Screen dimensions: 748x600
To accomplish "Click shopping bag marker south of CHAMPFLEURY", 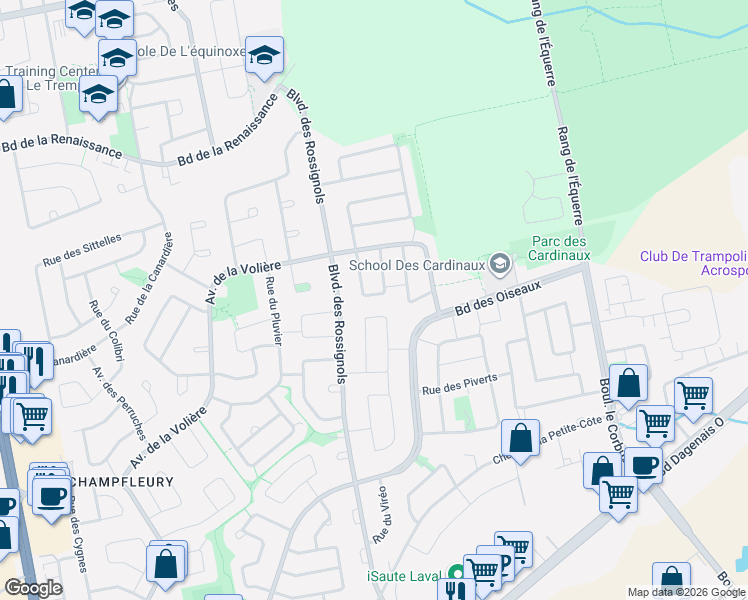I will coord(166,568).
